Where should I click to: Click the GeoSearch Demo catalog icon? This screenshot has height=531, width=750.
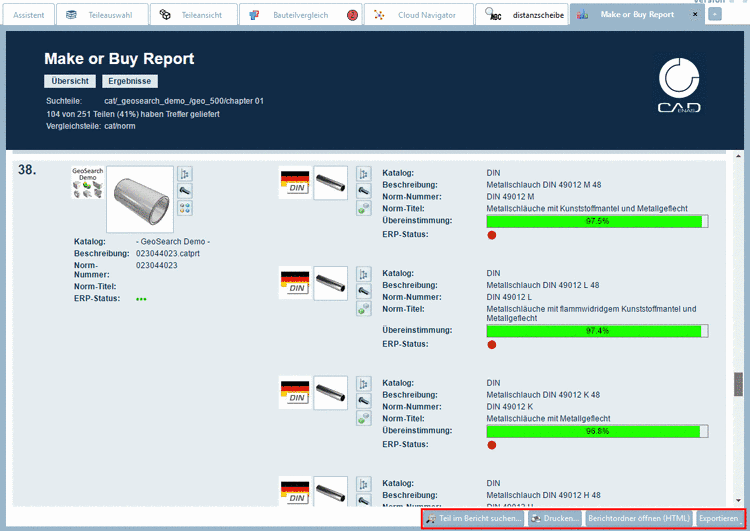click(88, 183)
